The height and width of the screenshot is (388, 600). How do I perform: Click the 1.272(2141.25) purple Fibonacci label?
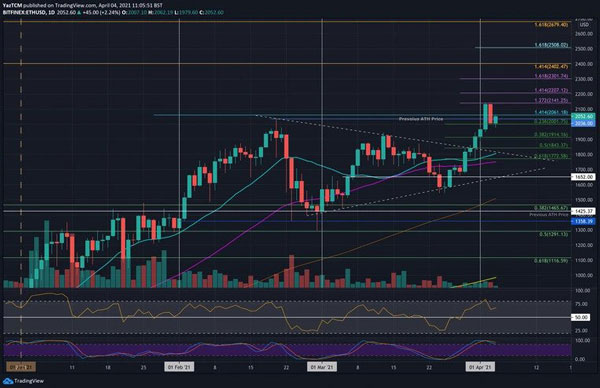pyautogui.click(x=551, y=101)
